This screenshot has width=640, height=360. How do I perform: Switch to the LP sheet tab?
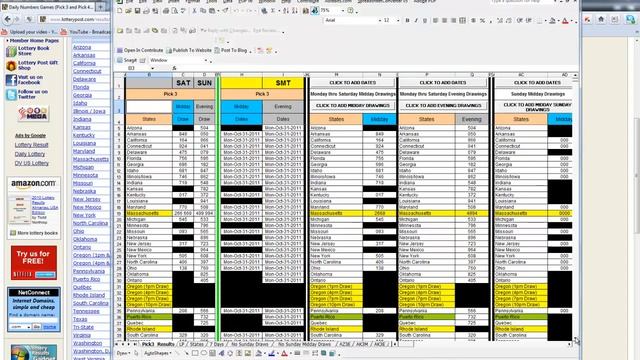tap(182, 344)
